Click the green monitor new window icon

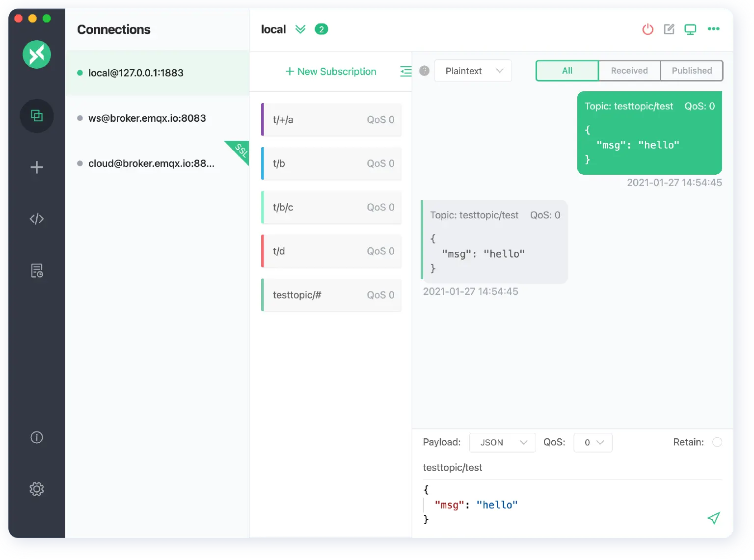point(690,29)
